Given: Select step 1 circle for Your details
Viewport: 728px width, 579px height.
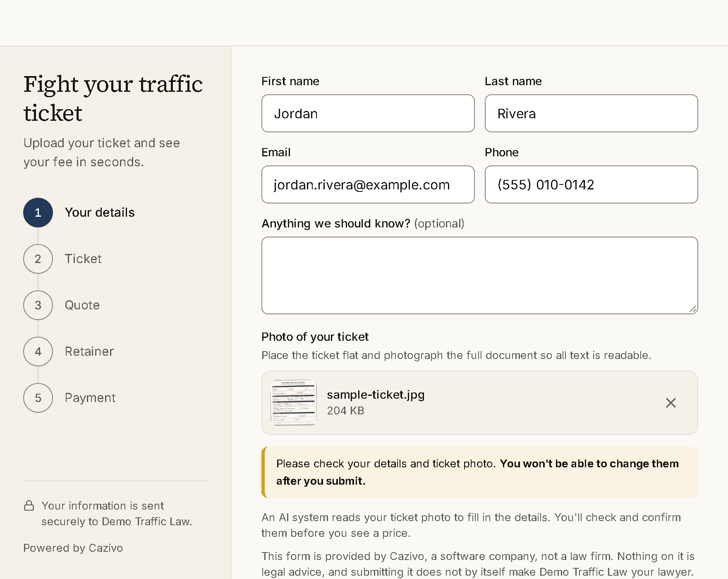Looking at the screenshot, I should click(38, 213).
